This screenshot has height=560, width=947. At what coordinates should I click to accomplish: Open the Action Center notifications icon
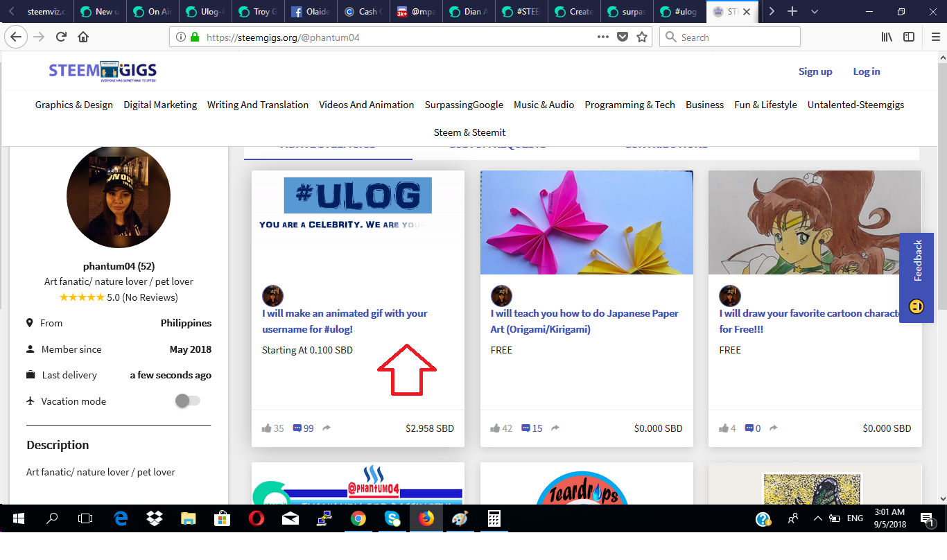[x=927, y=518]
